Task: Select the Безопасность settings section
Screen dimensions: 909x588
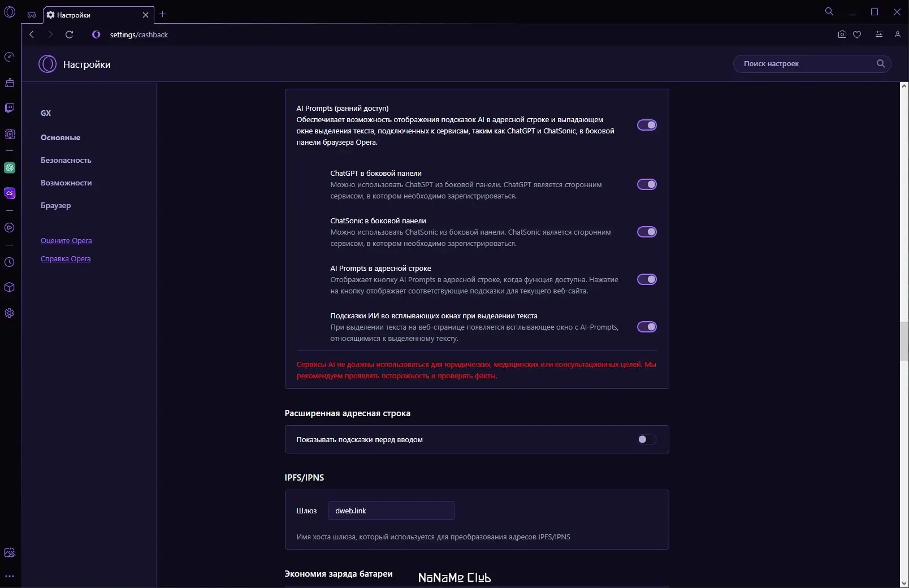Action: (x=66, y=160)
